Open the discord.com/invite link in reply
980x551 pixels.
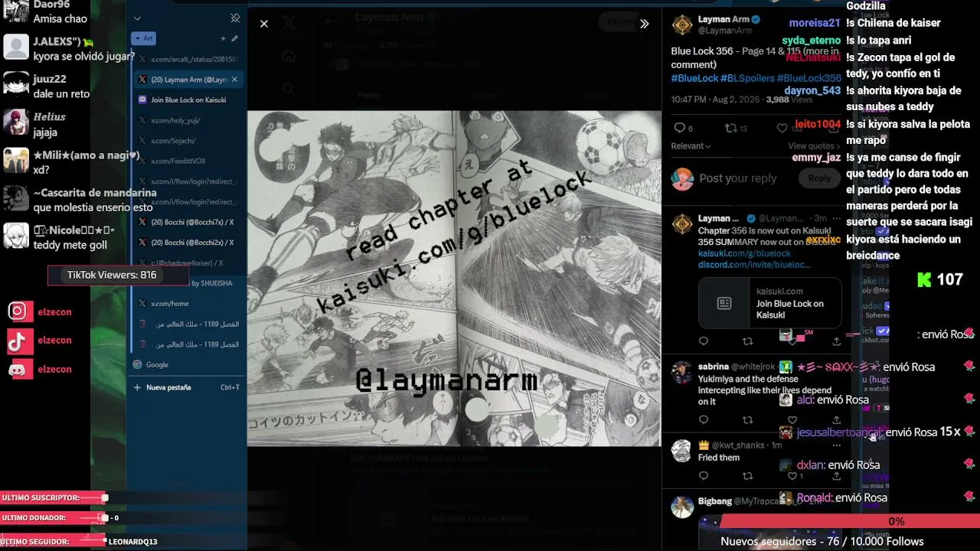pos(754,265)
